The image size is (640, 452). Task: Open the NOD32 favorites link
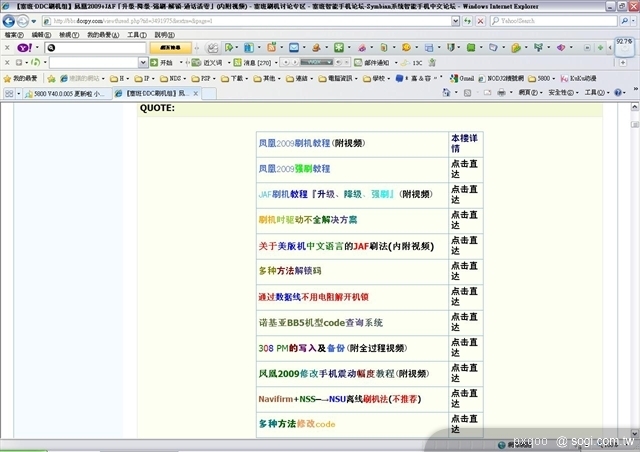500,78
